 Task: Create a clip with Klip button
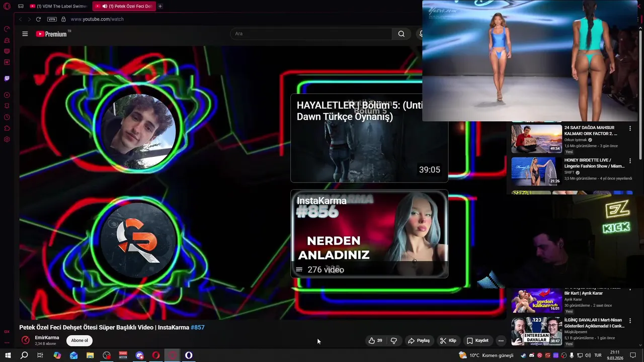tap(448, 340)
